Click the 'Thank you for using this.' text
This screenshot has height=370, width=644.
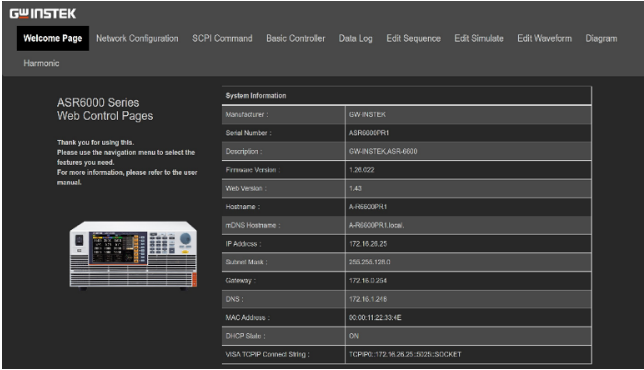tap(95, 142)
